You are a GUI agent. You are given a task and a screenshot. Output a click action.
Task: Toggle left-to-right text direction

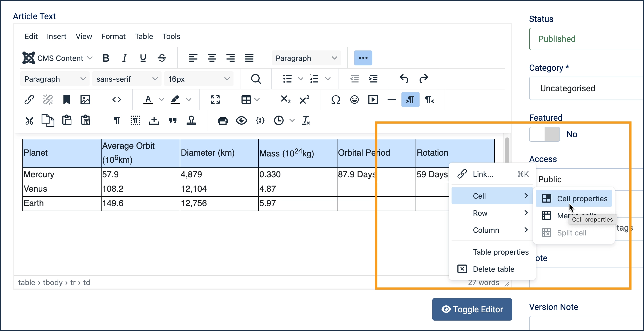click(410, 100)
